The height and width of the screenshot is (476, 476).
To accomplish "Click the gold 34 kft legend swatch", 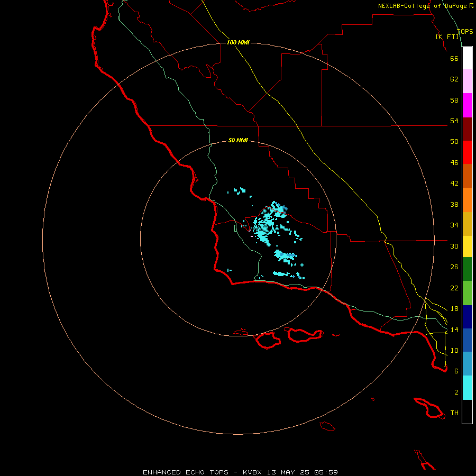I will tap(467, 224).
